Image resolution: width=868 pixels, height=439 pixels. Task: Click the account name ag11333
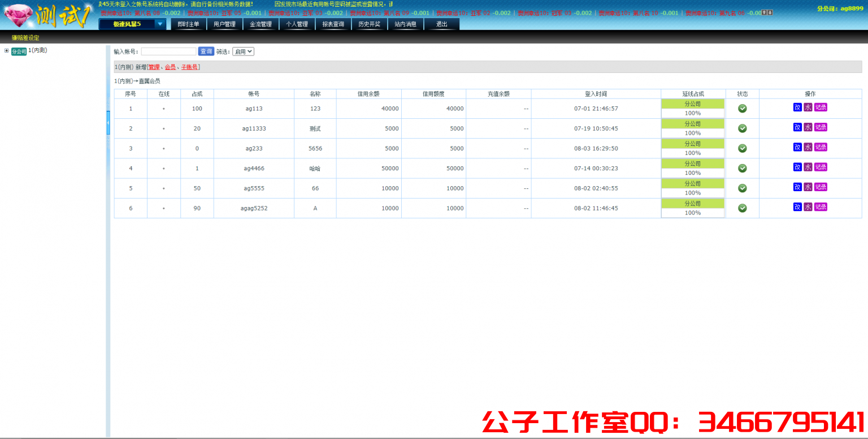tap(254, 128)
